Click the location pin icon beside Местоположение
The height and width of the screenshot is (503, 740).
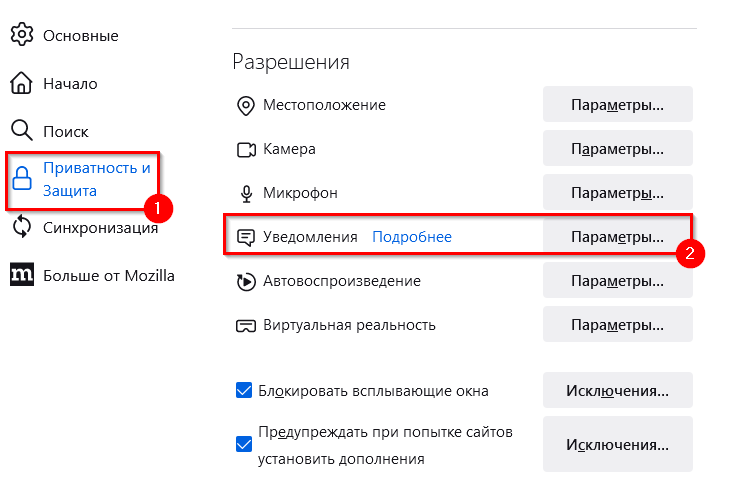245,105
